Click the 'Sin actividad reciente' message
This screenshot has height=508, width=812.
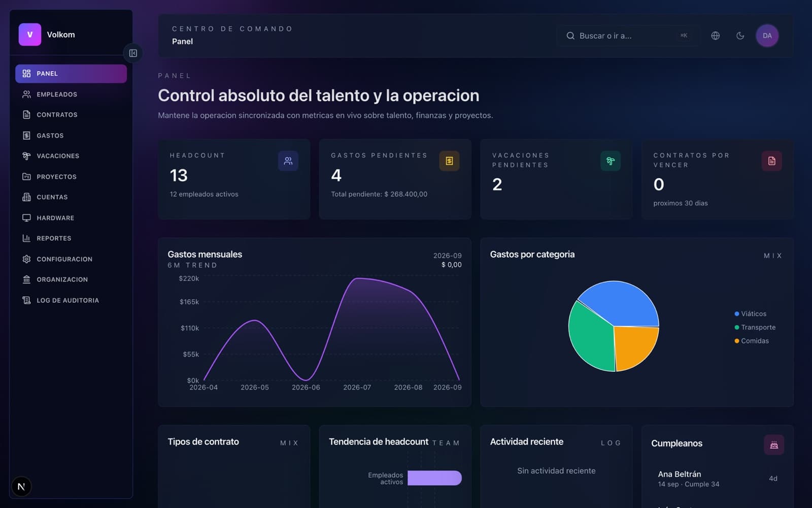click(556, 471)
